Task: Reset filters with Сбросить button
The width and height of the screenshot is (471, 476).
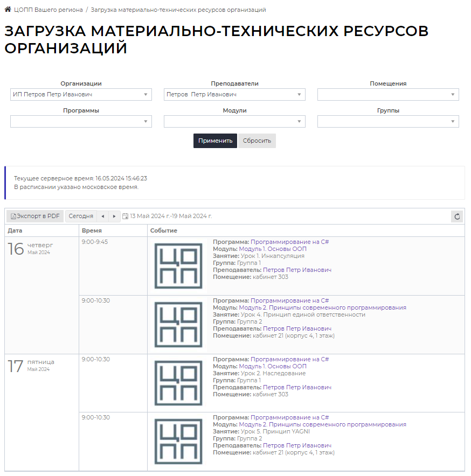Action: point(257,141)
